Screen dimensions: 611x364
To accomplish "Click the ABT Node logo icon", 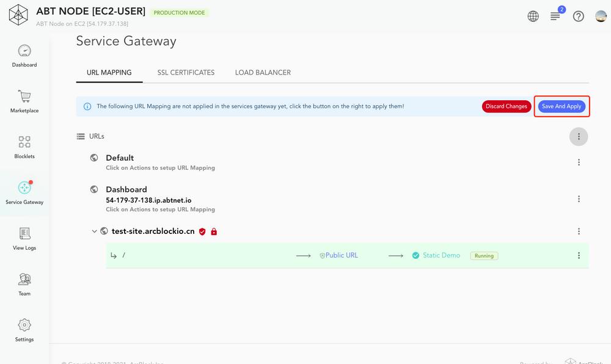I will tap(18, 15).
